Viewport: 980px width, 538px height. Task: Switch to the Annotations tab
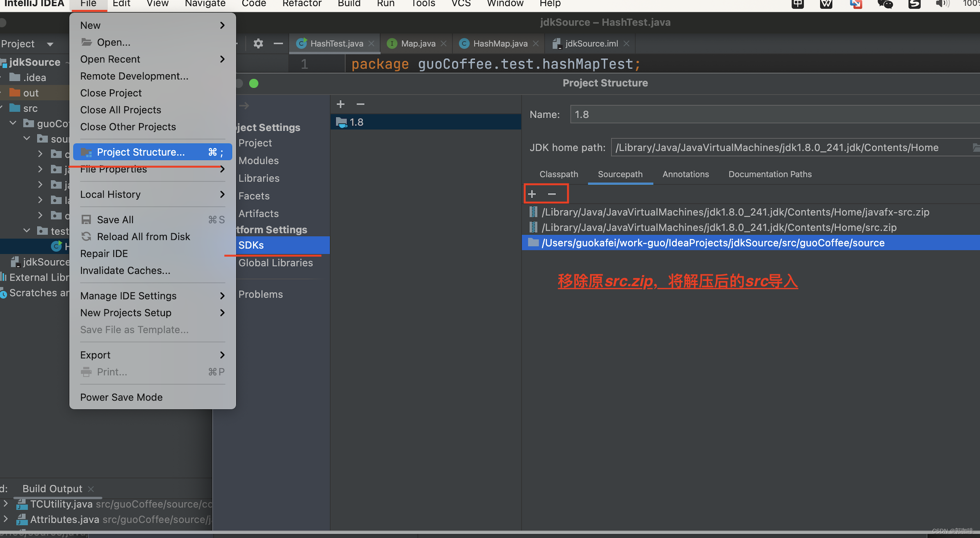pos(686,174)
